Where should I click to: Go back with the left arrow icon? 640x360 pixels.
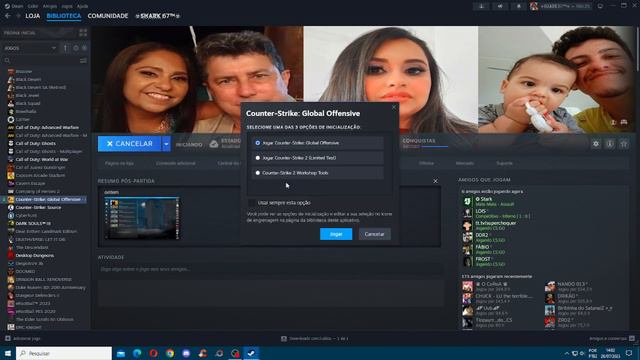click(x=8, y=16)
